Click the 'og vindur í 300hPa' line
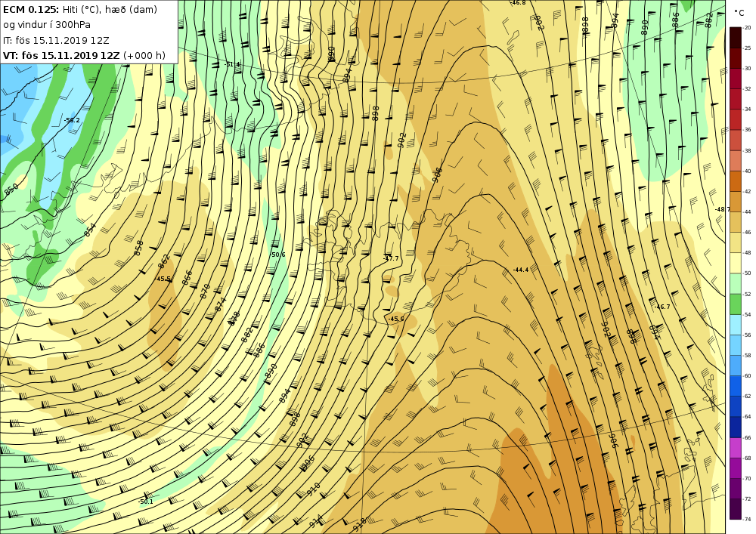 (47, 25)
